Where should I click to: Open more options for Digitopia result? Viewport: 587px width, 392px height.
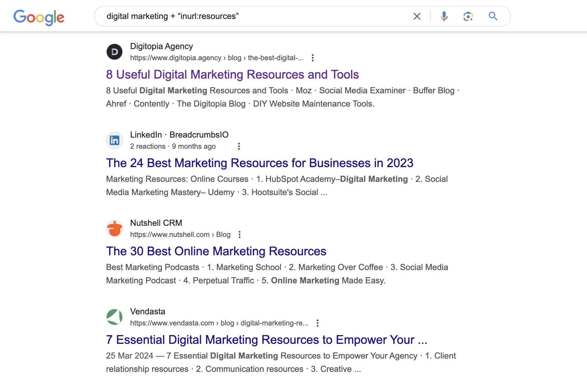click(x=313, y=58)
